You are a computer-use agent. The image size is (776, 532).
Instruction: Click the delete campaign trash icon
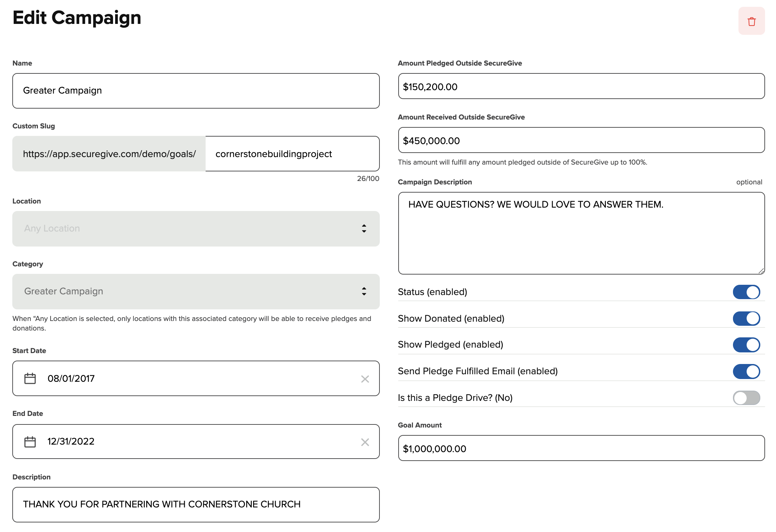point(751,21)
